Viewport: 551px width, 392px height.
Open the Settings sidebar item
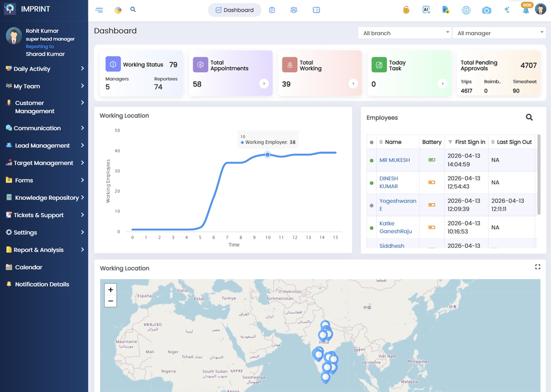44,232
